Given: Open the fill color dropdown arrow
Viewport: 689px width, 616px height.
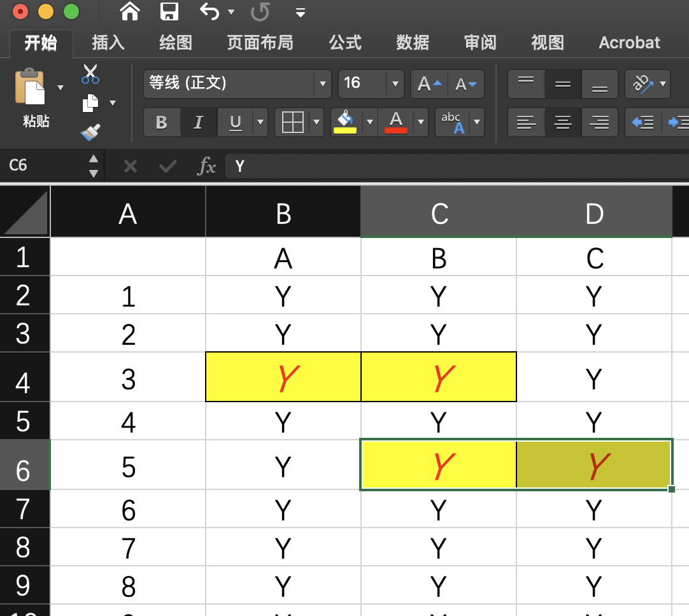Looking at the screenshot, I should 370,122.
